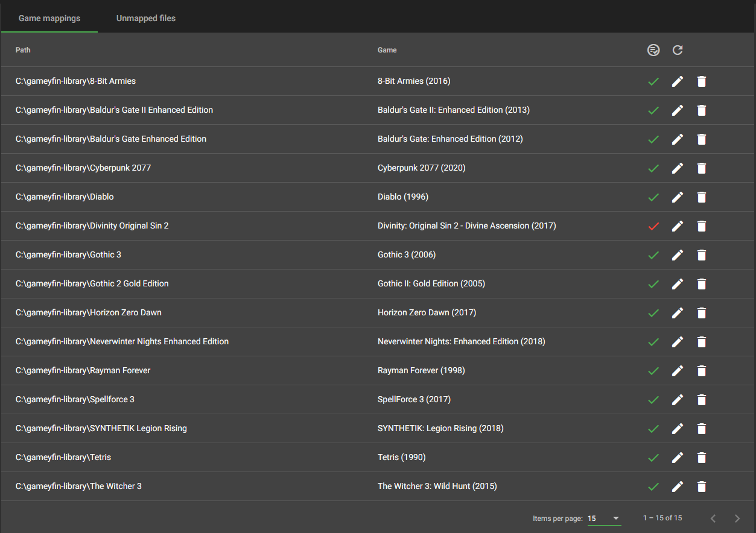Edit the Neverwinter Nights mapping
The image size is (756, 533).
678,342
